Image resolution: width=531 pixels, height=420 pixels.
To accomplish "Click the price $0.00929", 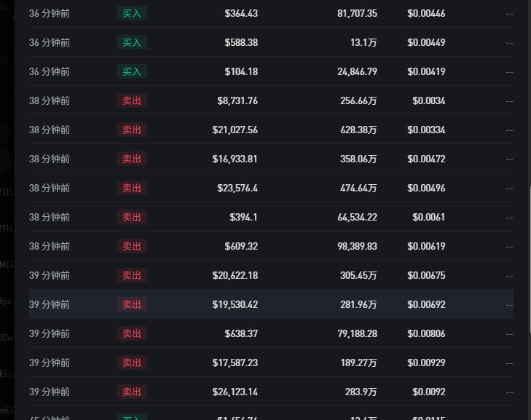I will [426, 362].
